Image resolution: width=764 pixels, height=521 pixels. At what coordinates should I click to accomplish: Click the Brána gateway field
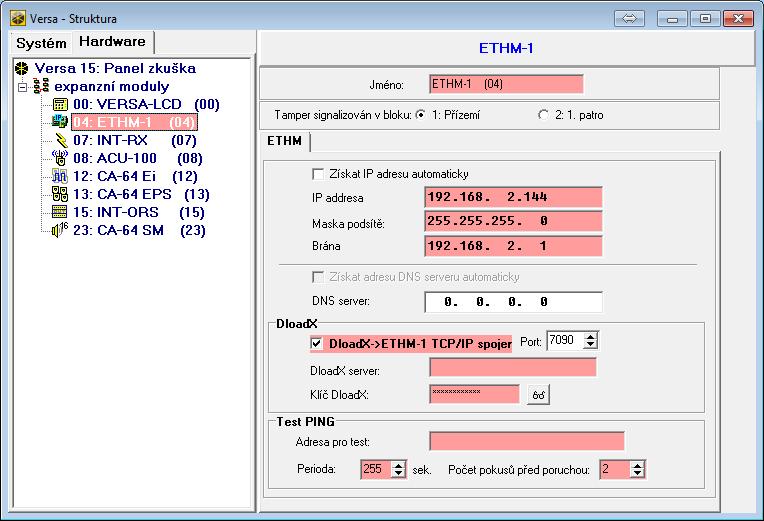click(514, 246)
